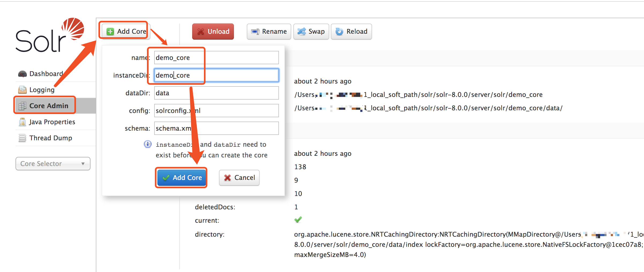Click the current label
644x272 pixels.
pos(207,220)
